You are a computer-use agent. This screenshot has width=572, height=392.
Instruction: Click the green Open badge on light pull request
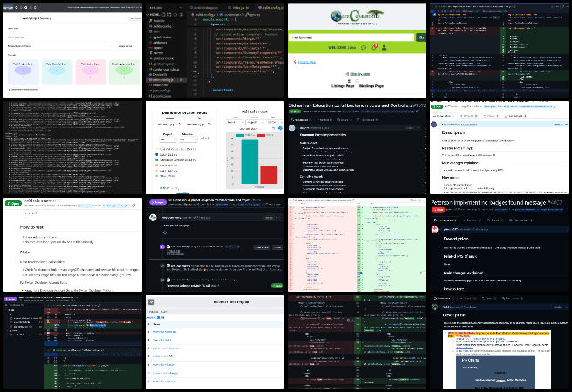pos(13,204)
